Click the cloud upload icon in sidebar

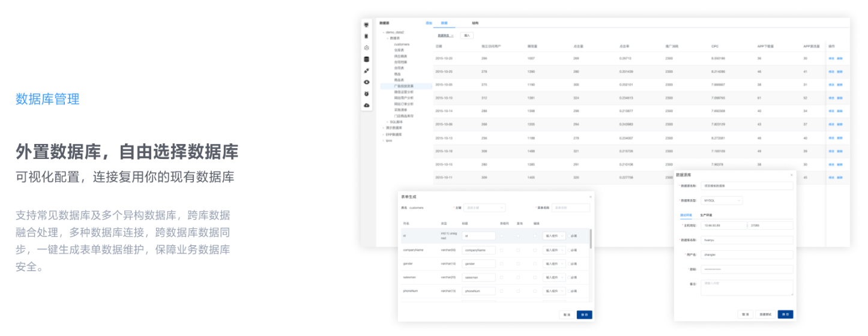366,105
